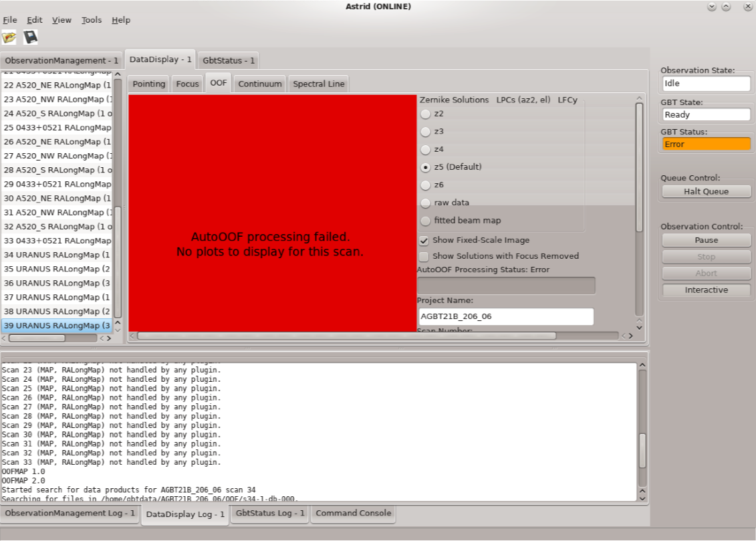The height and width of the screenshot is (541, 756).
Task: Uncheck Show Fixed-Scale Image checkbox
Action: pos(424,241)
